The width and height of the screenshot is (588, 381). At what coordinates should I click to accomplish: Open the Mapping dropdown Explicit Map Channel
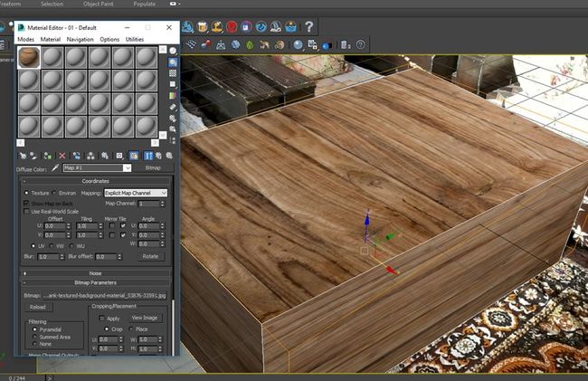click(x=136, y=193)
